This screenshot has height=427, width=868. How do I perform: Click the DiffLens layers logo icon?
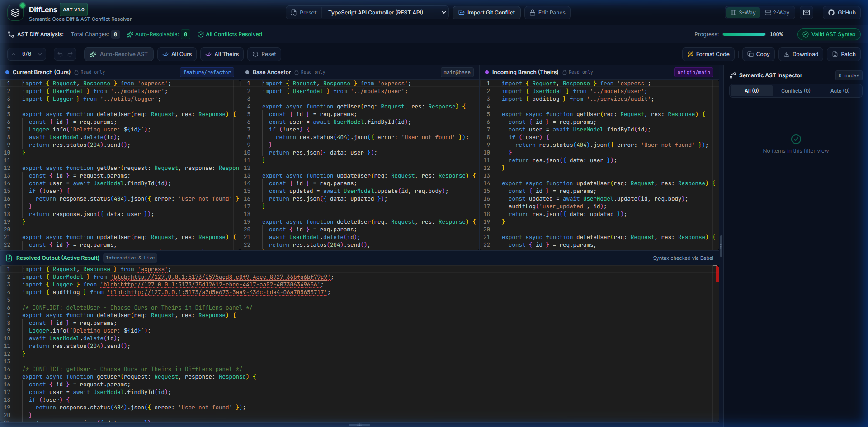[x=15, y=13]
